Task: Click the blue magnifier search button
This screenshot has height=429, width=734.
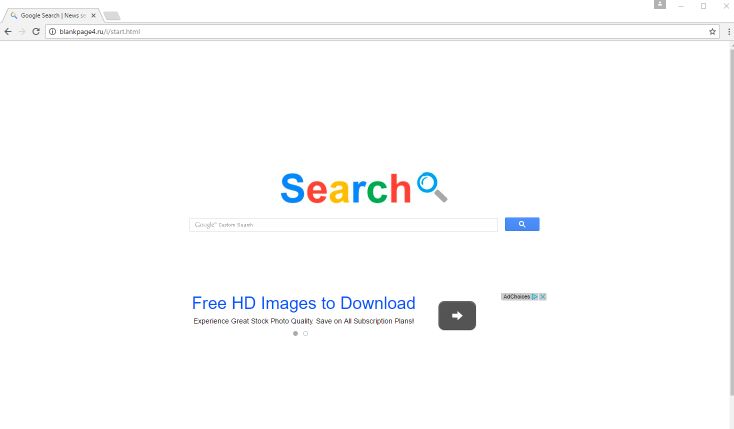Action: click(522, 224)
